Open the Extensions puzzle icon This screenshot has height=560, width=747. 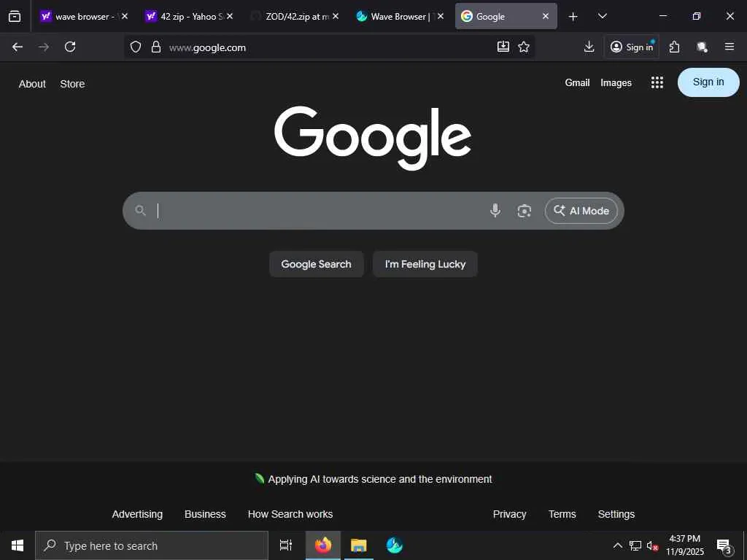tap(674, 47)
